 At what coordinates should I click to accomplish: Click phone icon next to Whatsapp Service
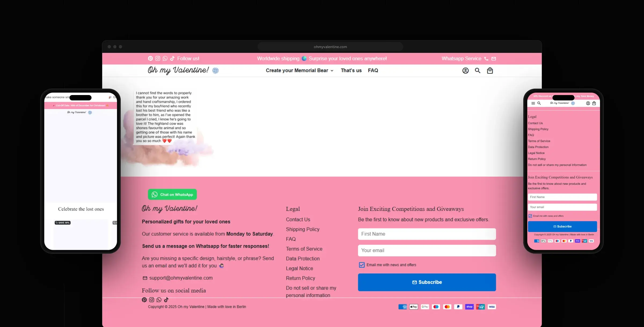click(x=486, y=59)
